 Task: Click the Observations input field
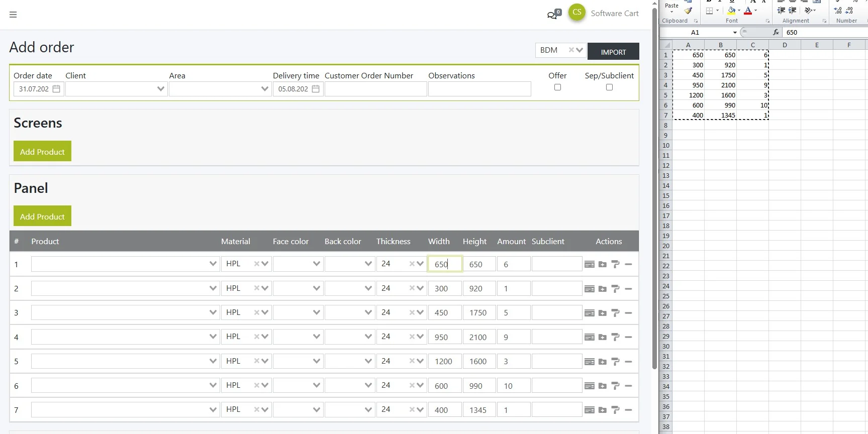point(479,89)
